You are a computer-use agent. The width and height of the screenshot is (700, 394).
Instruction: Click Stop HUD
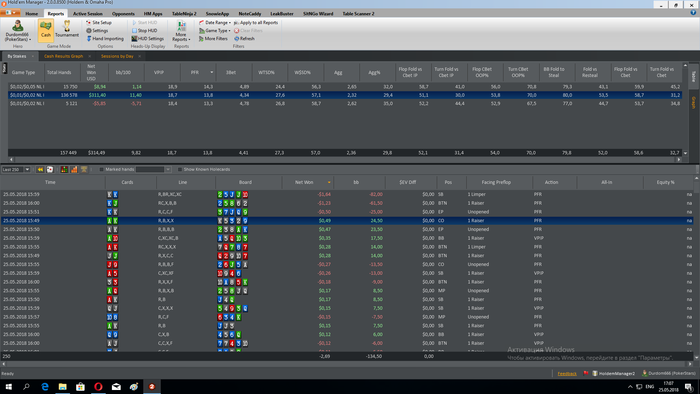pyautogui.click(x=144, y=30)
